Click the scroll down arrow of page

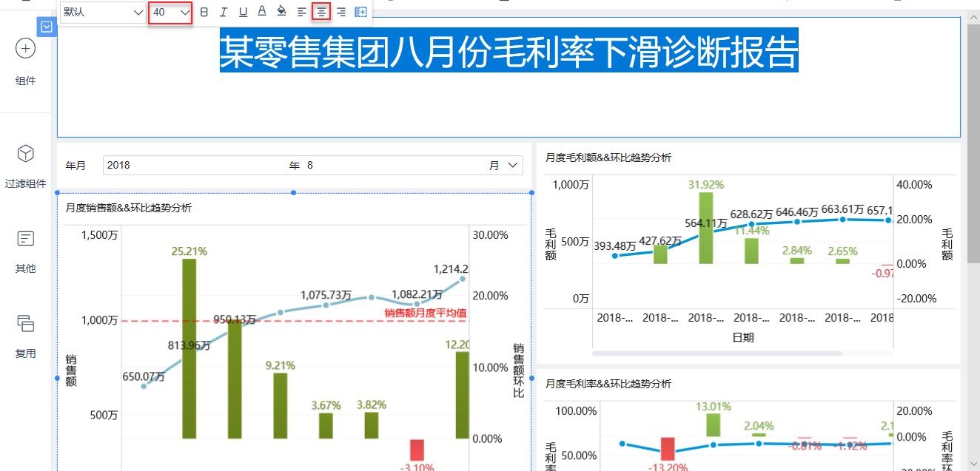pos(973,464)
